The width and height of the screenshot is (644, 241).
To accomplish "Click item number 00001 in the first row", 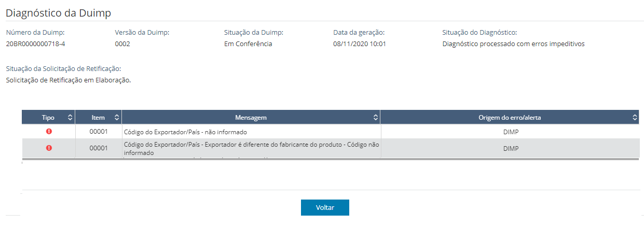I will point(98,132).
